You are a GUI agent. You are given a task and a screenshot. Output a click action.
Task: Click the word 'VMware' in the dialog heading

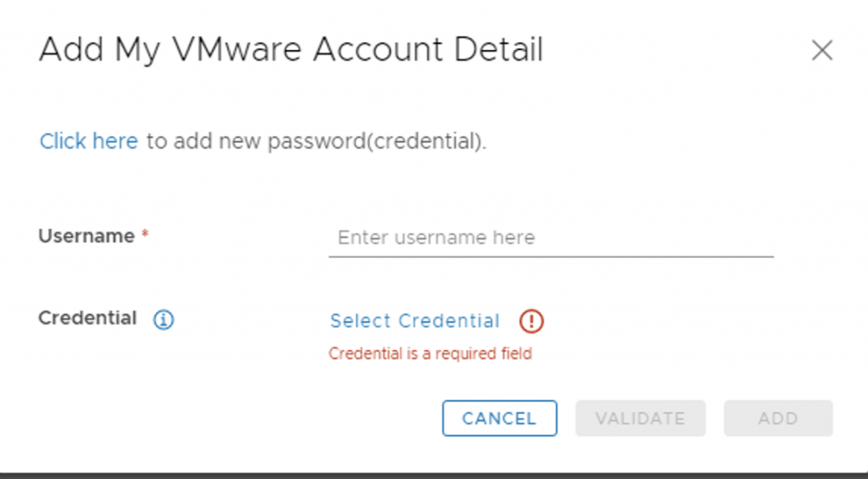(239, 50)
